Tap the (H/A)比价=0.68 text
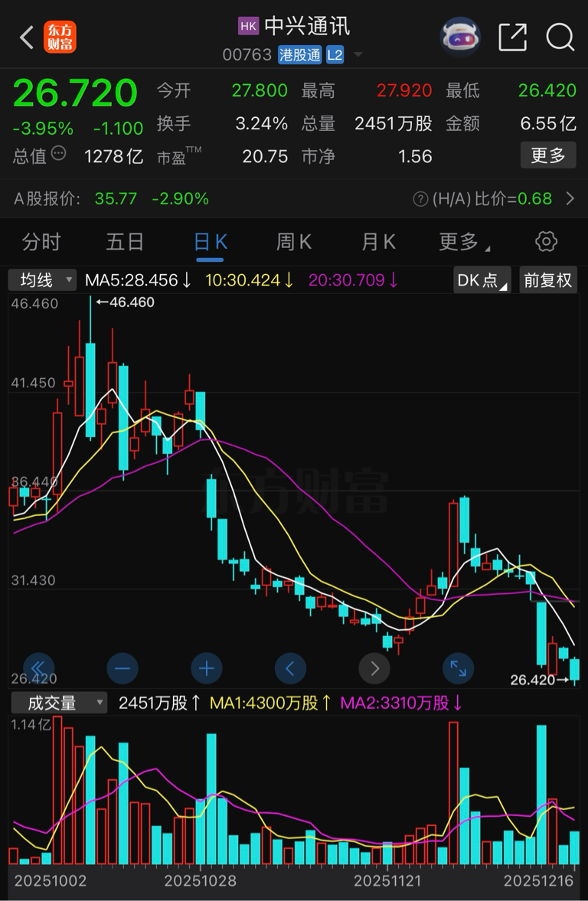The image size is (588, 901). point(492,199)
